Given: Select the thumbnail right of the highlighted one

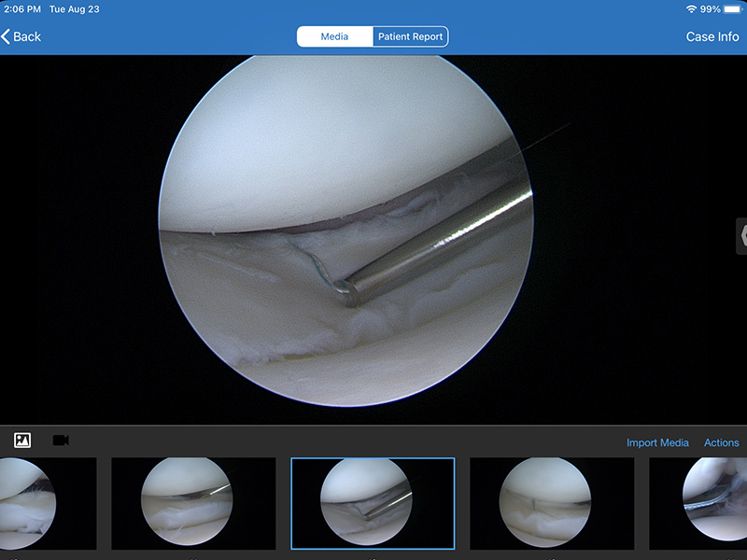Looking at the screenshot, I should click(552, 503).
